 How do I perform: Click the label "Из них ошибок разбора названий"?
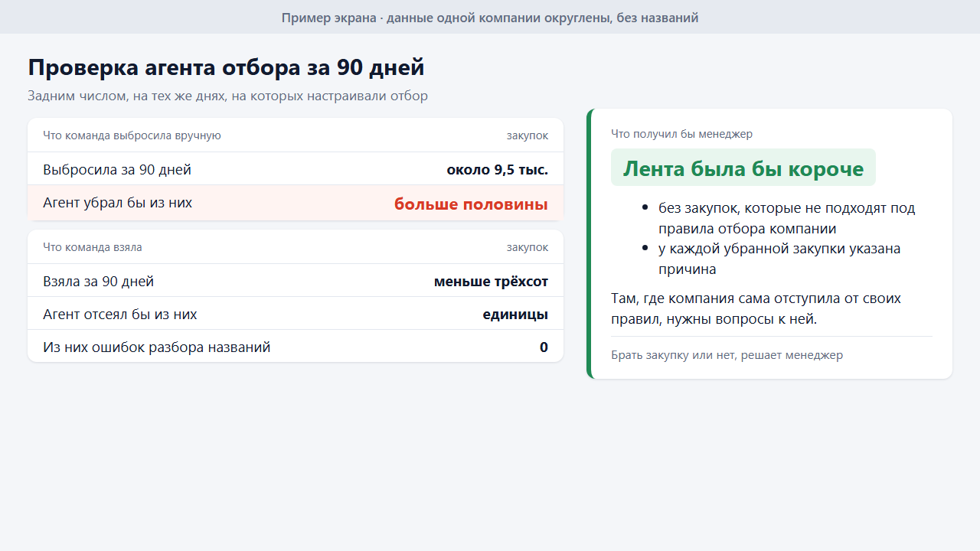pyautogui.click(x=157, y=347)
